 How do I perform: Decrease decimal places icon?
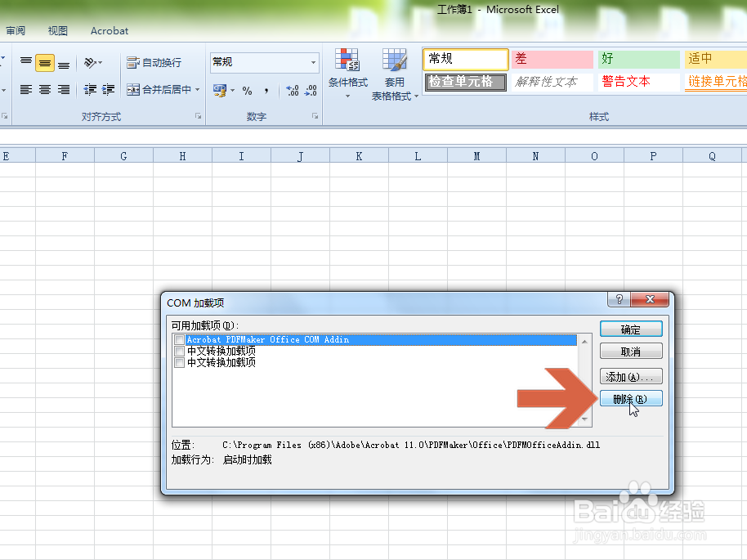311,90
